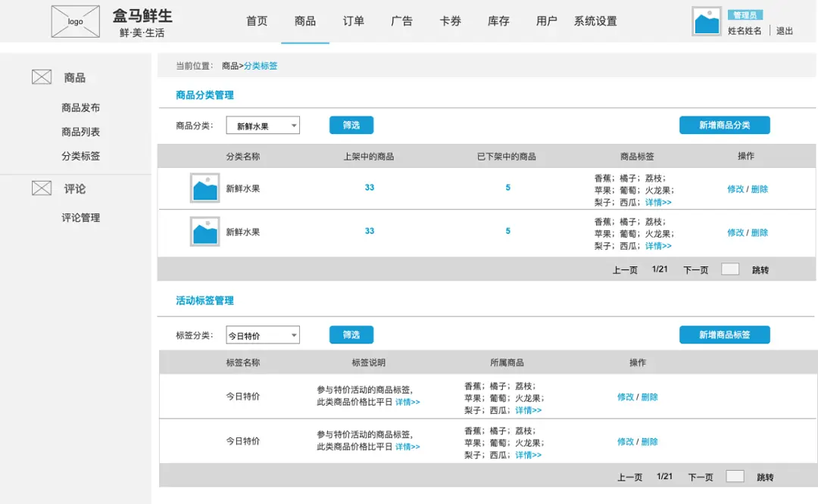Click the second product row thumbnail image
Image resolution: width=818 pixels, height=504 pixels.
coord(203,232)
